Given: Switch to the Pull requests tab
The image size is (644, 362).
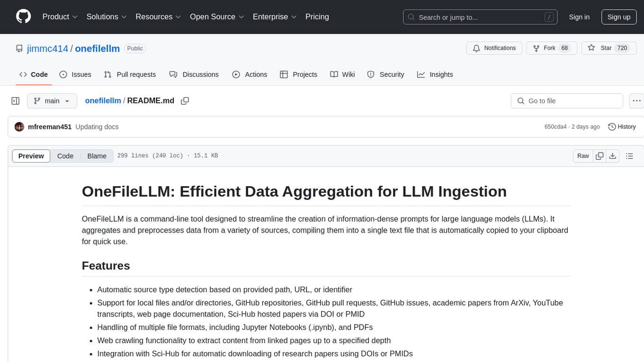Looking at the screenshot, I should pyautogui.click(x=130, y=74).
